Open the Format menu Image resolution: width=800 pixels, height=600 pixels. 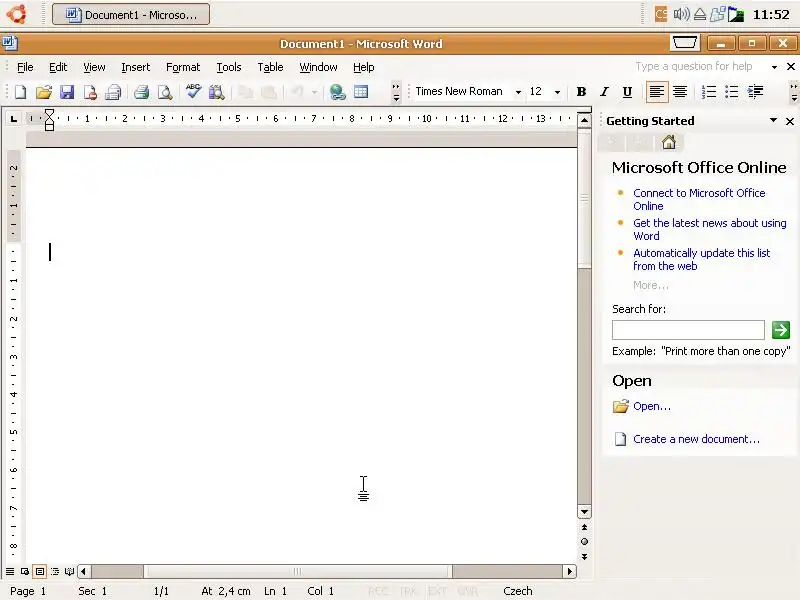pyautogui.click(x=183, y=67)
